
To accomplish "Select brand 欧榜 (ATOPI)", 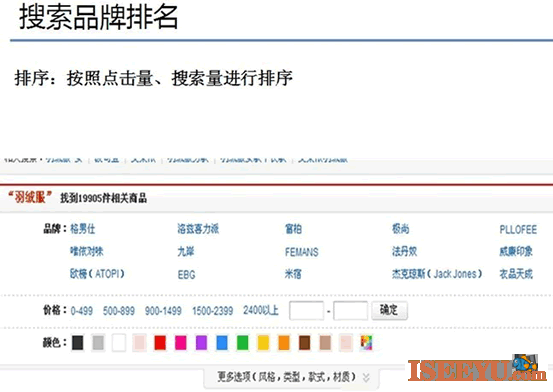I will tap(97, 274).
